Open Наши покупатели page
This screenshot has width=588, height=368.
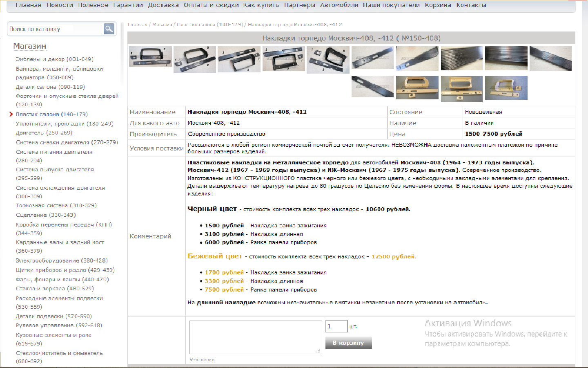[391, 5]
